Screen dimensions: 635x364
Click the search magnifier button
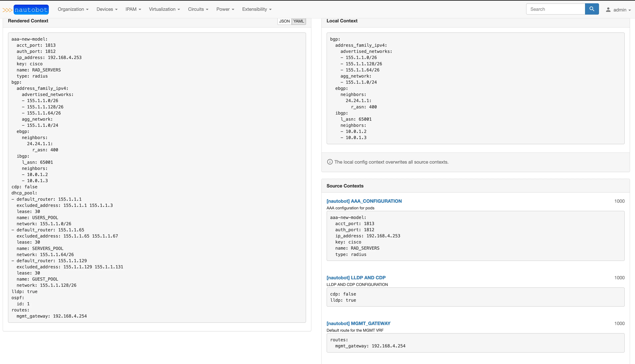click(592, 9)
